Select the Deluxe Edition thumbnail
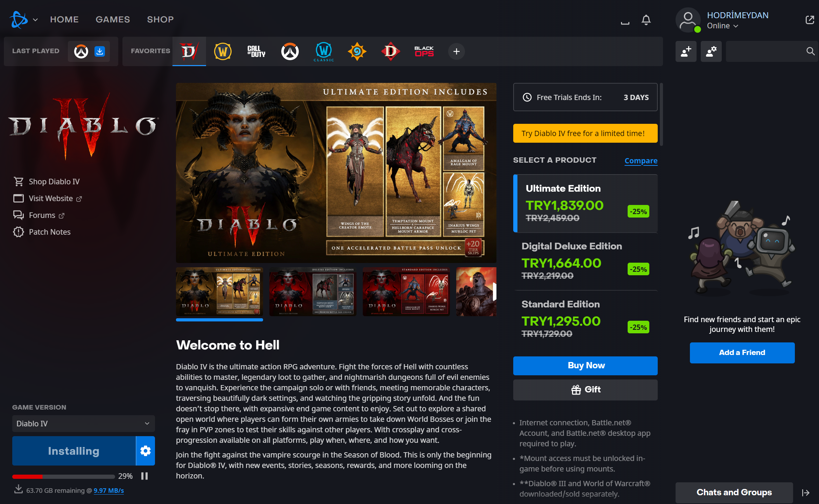819x504 pixels. pos(313,292)
